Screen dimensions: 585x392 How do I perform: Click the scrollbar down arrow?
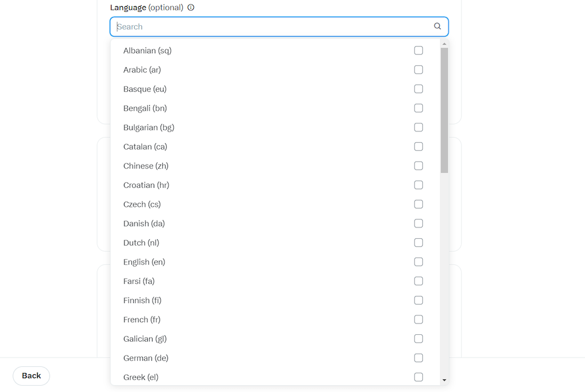coord(444,380)
